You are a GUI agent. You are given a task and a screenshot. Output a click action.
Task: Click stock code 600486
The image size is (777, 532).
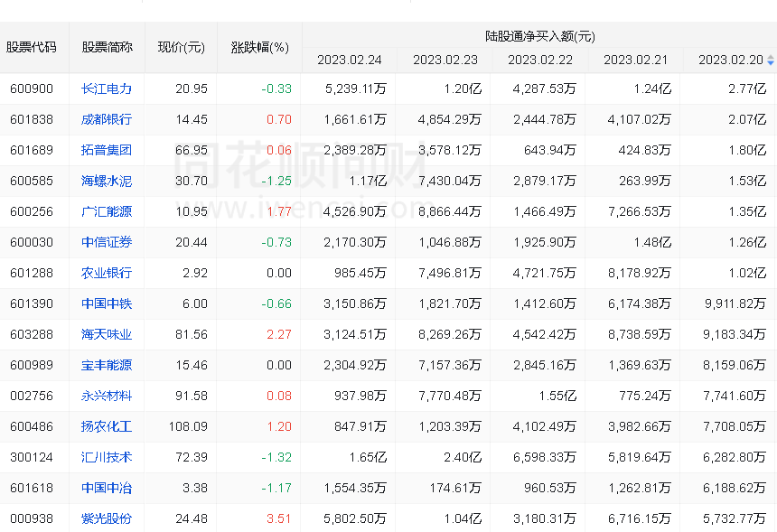(x=32, y=426)
